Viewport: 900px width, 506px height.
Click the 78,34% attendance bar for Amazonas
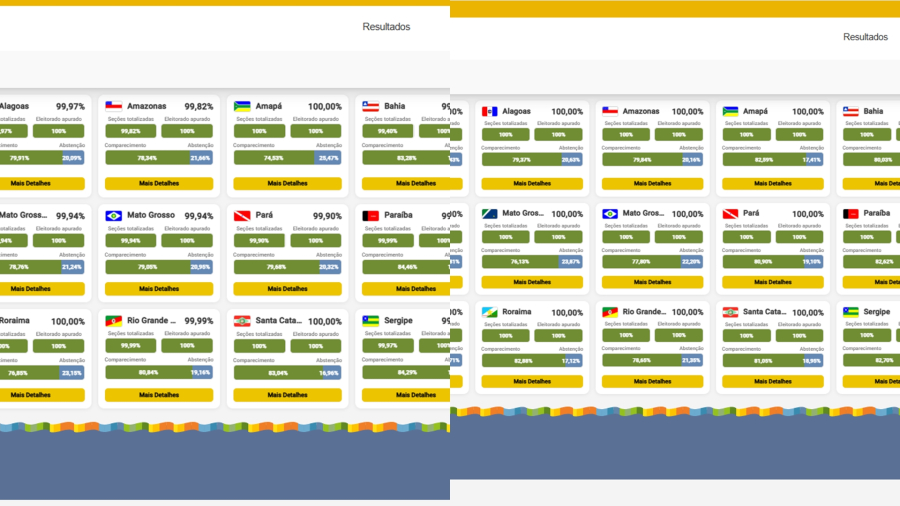tap(147, 158)
